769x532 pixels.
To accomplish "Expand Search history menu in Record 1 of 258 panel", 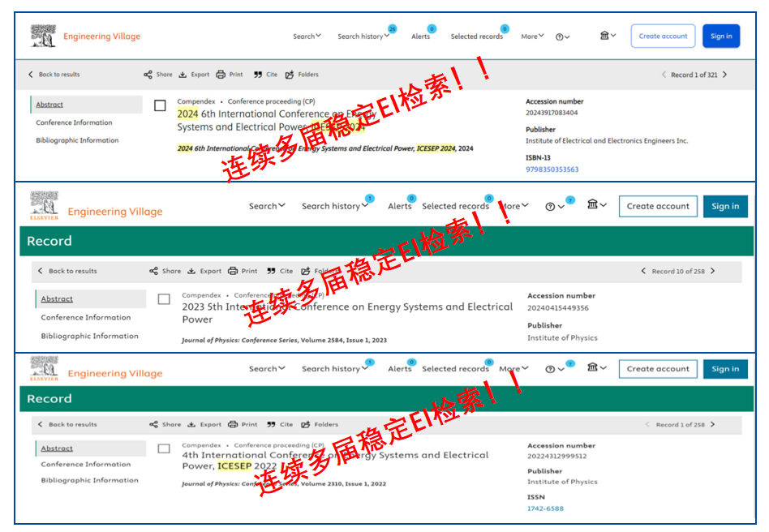I will tap(335, 369).
